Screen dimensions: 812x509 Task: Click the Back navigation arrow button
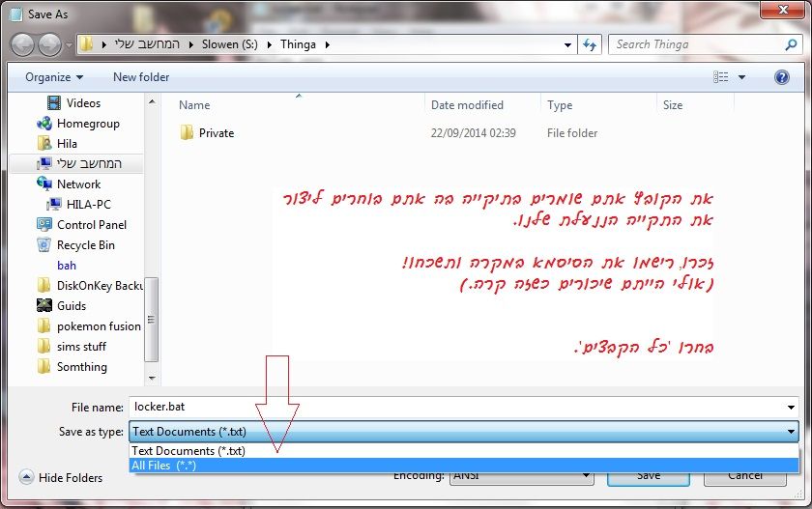point(22,44)
